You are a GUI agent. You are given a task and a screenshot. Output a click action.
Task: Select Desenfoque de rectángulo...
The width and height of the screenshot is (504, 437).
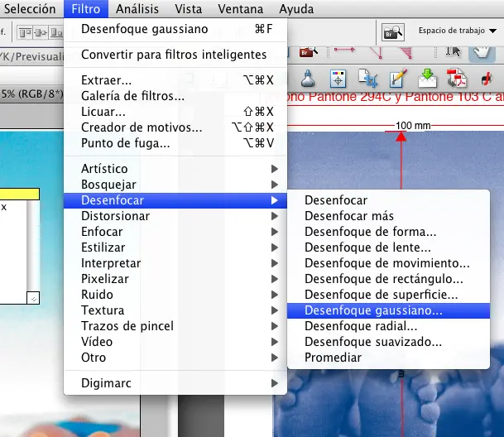click(389, 279)
